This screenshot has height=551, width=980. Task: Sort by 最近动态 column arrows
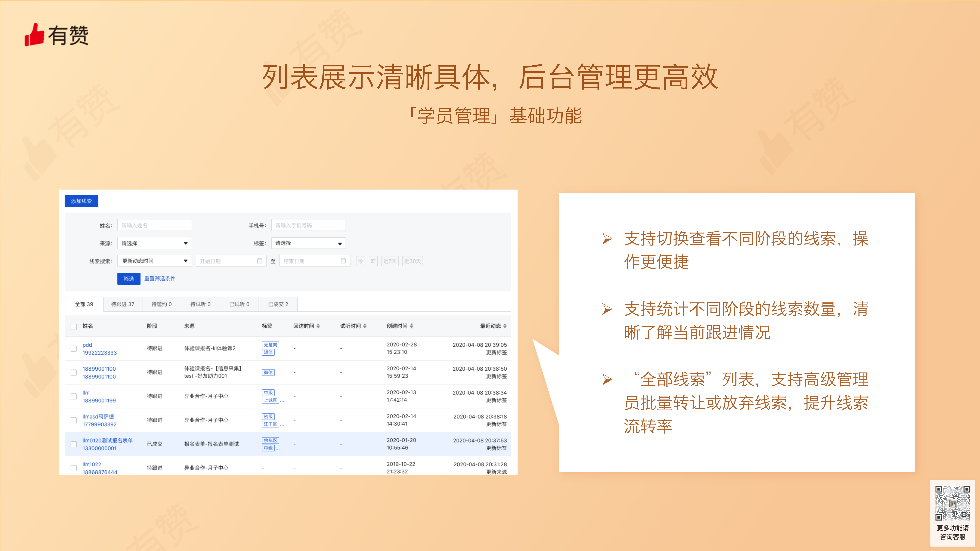click(x=505, y=326)
